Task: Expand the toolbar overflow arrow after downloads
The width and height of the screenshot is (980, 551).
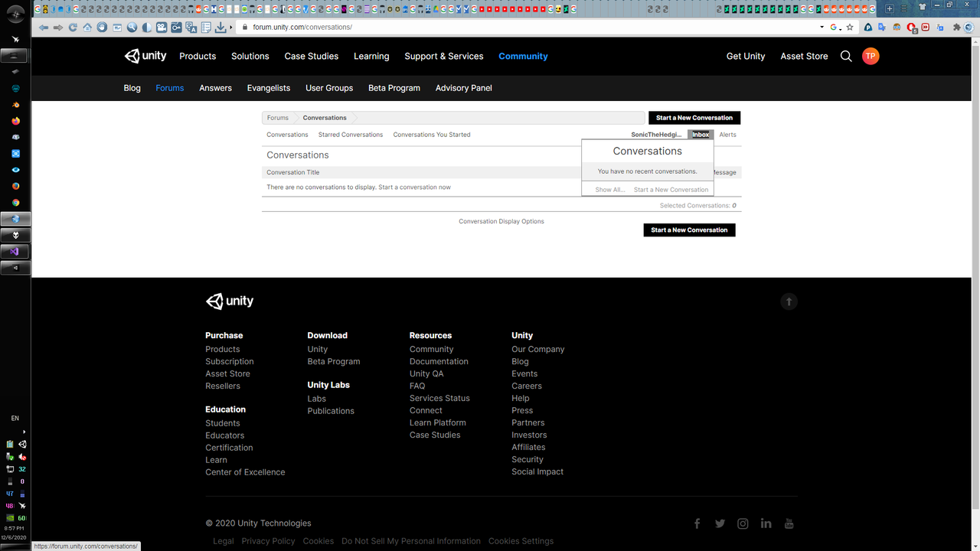Action: pos(231,27)
